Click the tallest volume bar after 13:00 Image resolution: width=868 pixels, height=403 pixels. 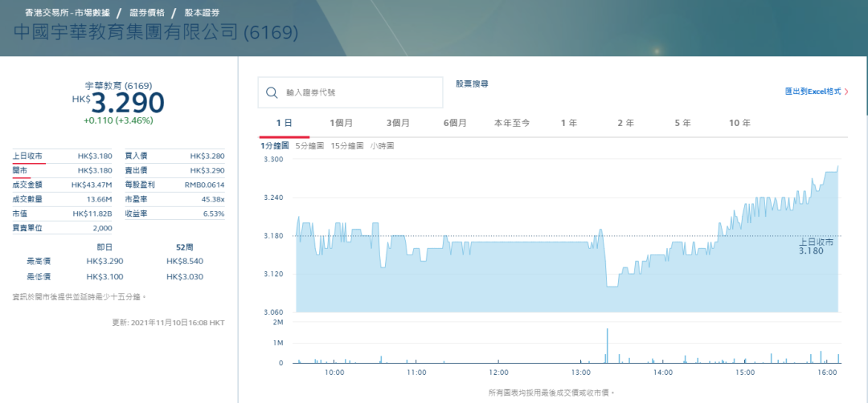click(608, 345)
